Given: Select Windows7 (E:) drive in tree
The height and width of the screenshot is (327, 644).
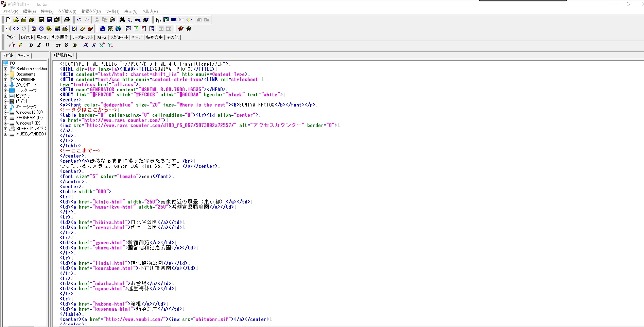Looking at the screenshot, I should [x=28, y=123].
